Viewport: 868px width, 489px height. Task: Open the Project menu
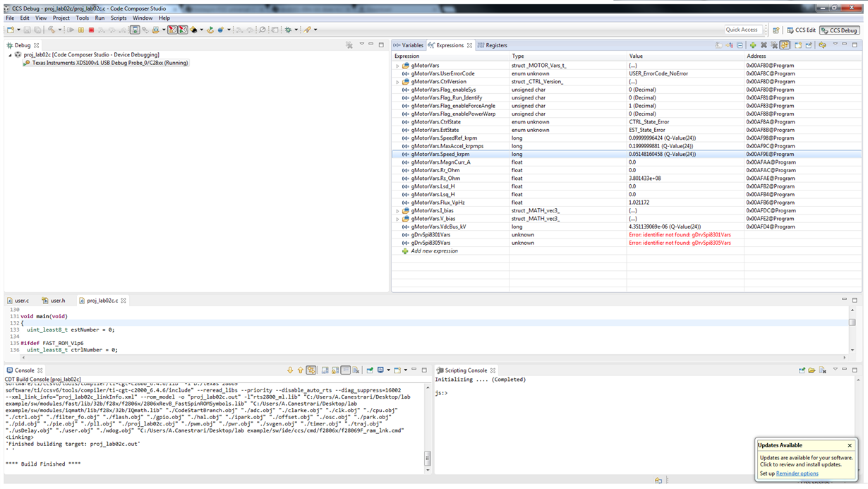(61, 18)
